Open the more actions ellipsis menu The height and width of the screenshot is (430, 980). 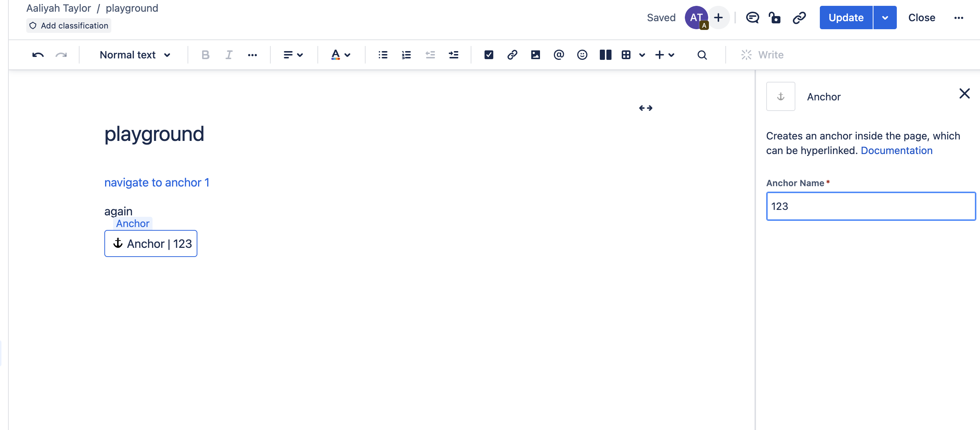point(958,18)
